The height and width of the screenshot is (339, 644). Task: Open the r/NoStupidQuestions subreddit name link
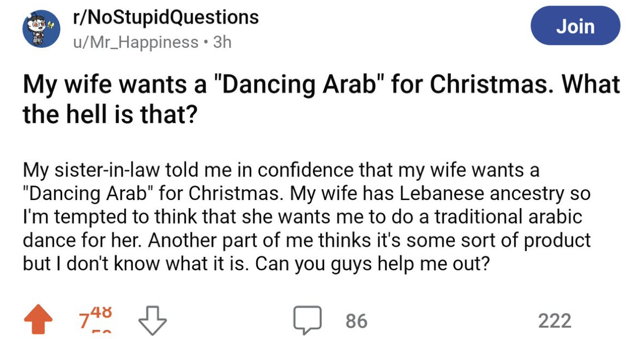(x=164, y=17)
